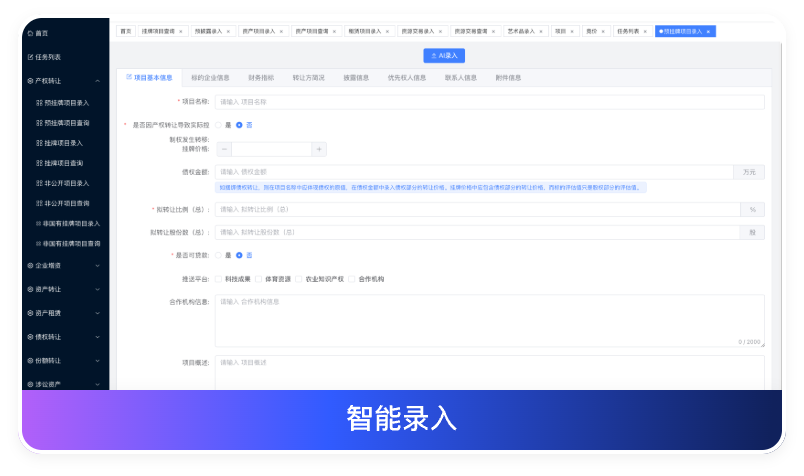Select 是 for 国资产权转让导致实际控制权转移
804x476 pixels.
[x=218, y=125]
